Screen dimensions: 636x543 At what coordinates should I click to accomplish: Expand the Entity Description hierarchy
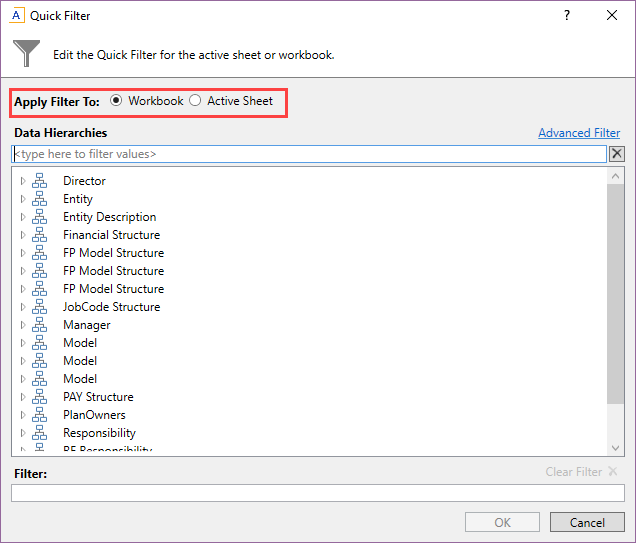[23, 217]
